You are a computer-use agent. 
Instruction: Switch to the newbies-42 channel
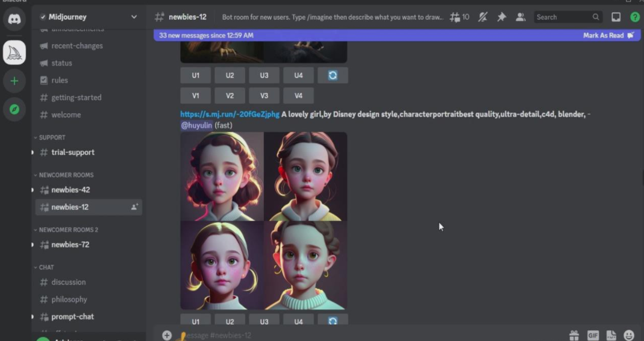[70, 190]
